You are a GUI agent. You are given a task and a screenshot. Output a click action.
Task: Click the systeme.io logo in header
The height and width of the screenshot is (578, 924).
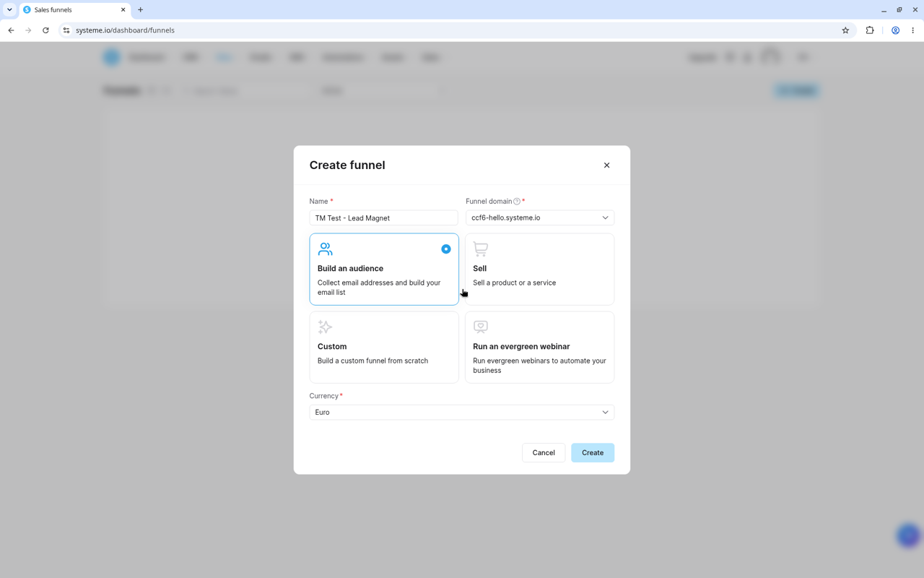(x=111, y=57)
